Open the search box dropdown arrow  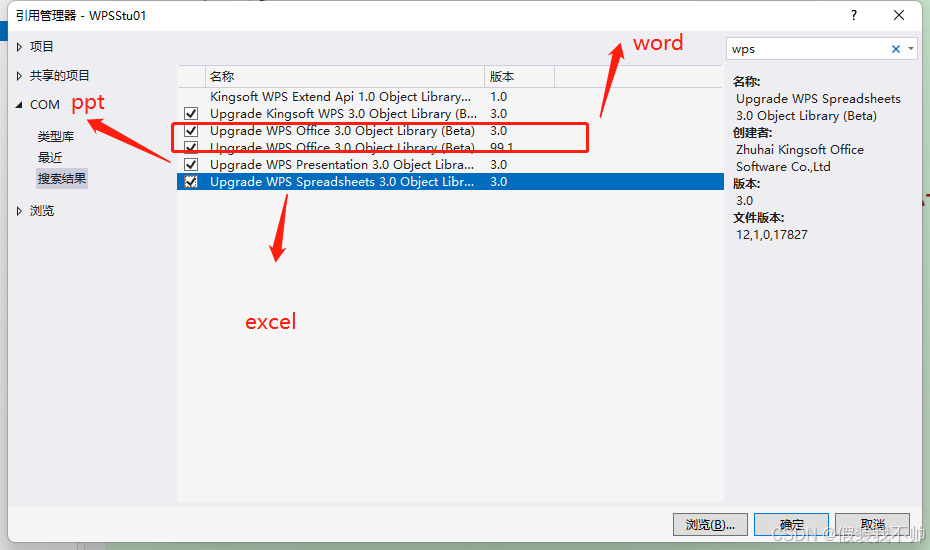pyautogui.click(x=910, y=49)
